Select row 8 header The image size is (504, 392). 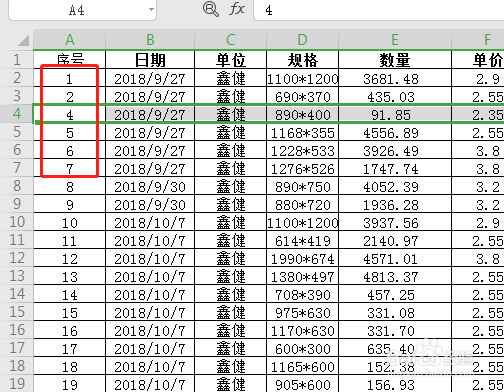coord(17,186)
